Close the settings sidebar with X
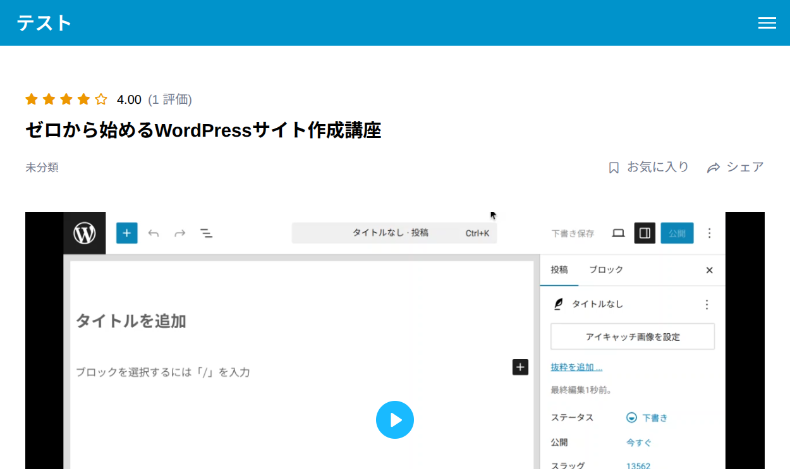Viewport: 790px width, 469px height. pos(709,271)
